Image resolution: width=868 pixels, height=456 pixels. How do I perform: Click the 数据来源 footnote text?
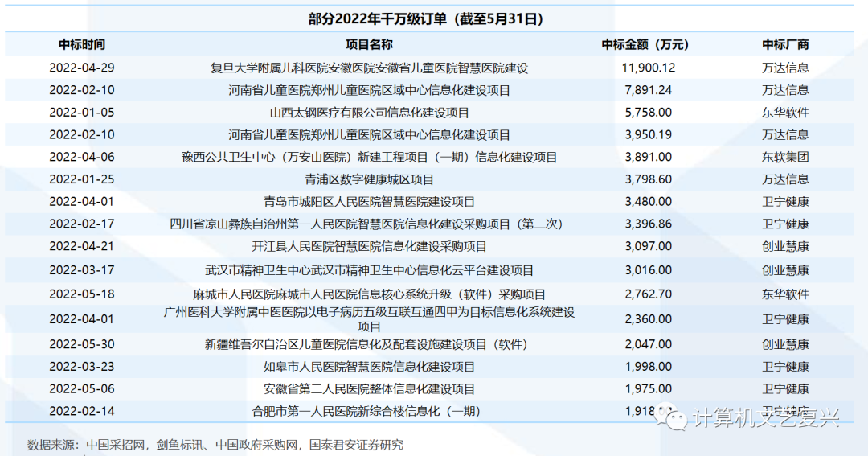click(x=215, y=444)
